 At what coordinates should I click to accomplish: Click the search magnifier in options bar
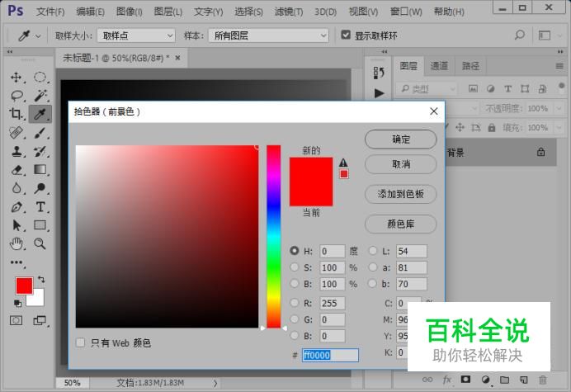(520, 35)
